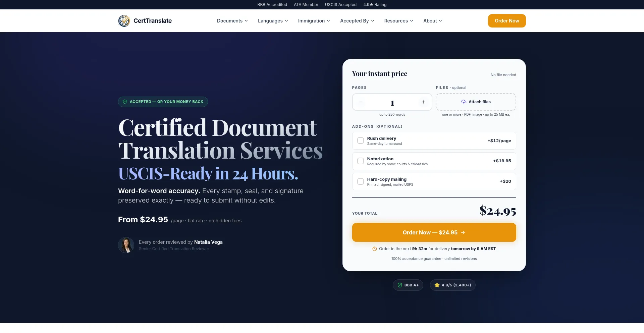Tick the Notarization add-on checkbox
The image size is (644, 333).
click(361, 161)
